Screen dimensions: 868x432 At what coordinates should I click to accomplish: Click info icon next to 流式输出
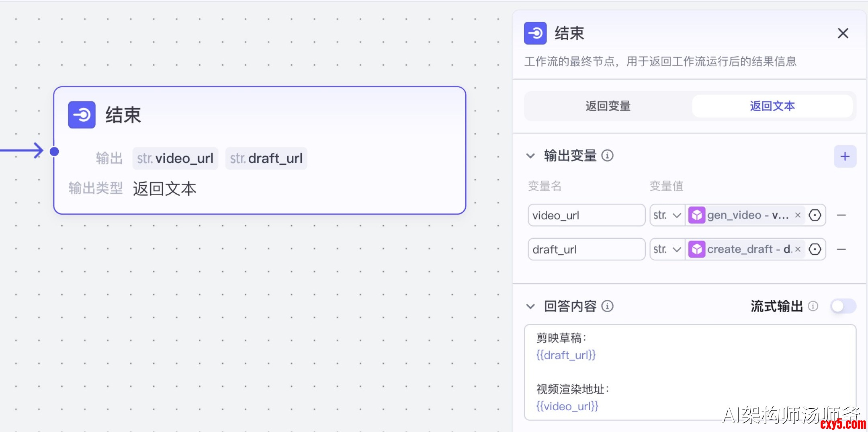tap(813, 306)
